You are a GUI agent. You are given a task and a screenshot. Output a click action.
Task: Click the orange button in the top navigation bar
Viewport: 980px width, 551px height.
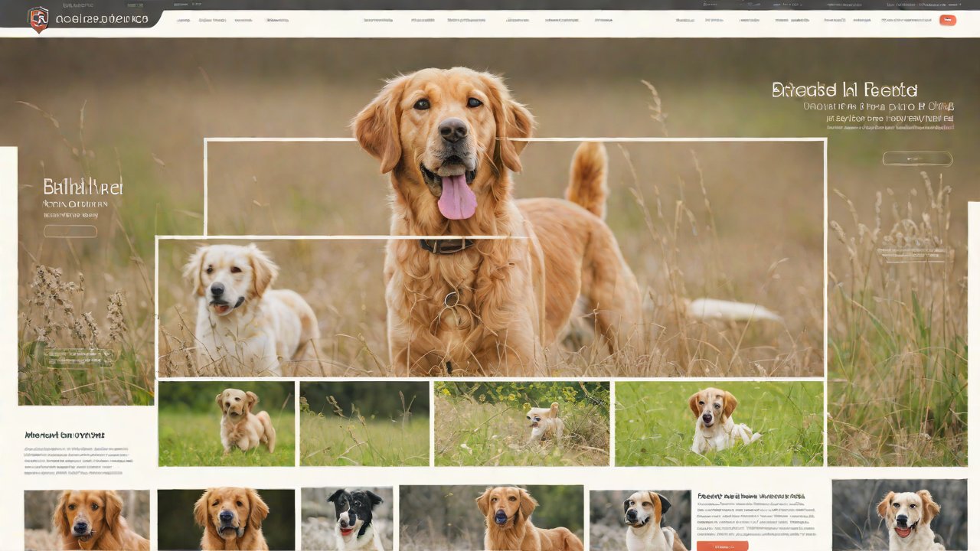(x=947, y=20)
